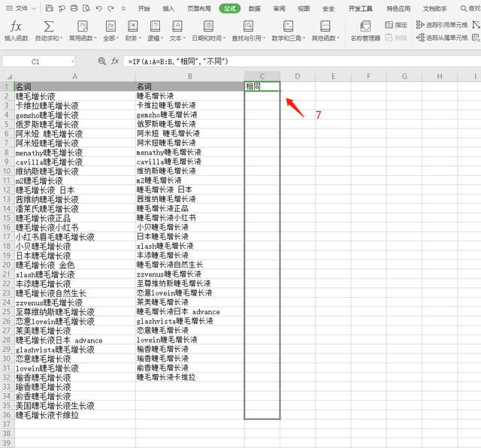
Task: Switch to the 数据 Data tab
Action: pos(254,8)
